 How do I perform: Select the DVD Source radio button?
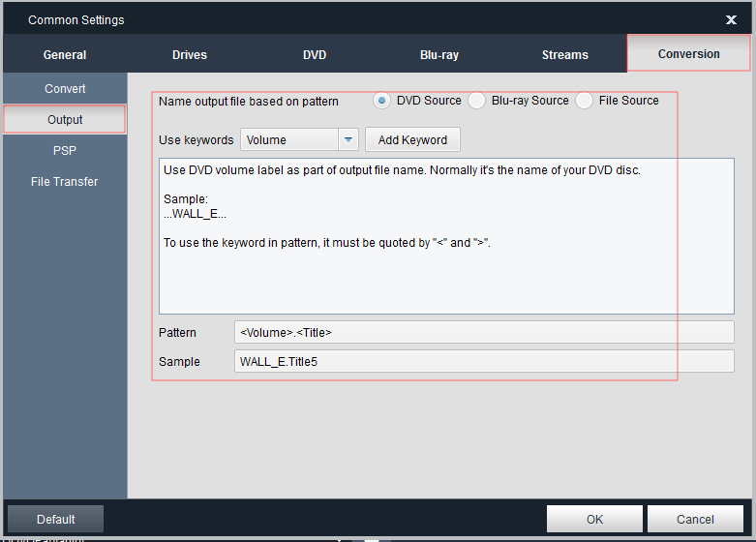[x=381, y=101]
